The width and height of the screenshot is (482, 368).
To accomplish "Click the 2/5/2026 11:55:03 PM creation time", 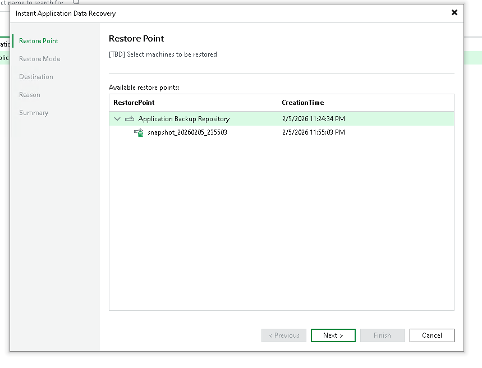I will coord(313,133).
